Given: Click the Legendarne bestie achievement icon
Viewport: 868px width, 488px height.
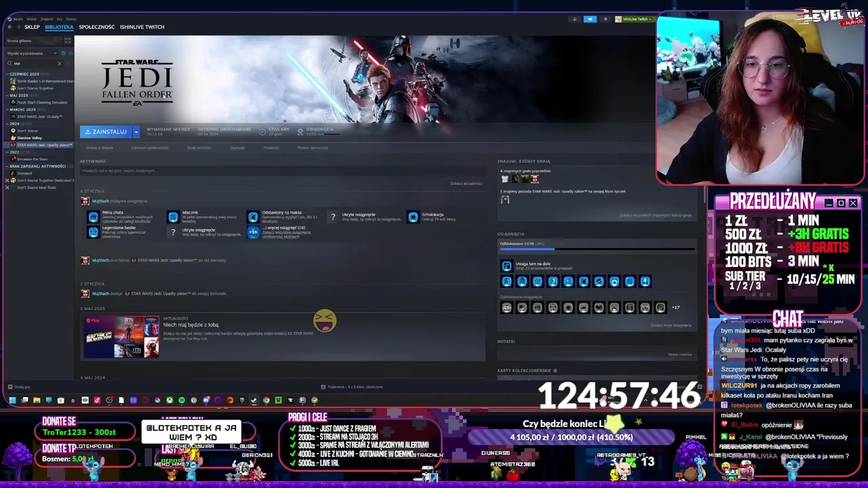Looking at the screenshot, I should click(93, 232).
